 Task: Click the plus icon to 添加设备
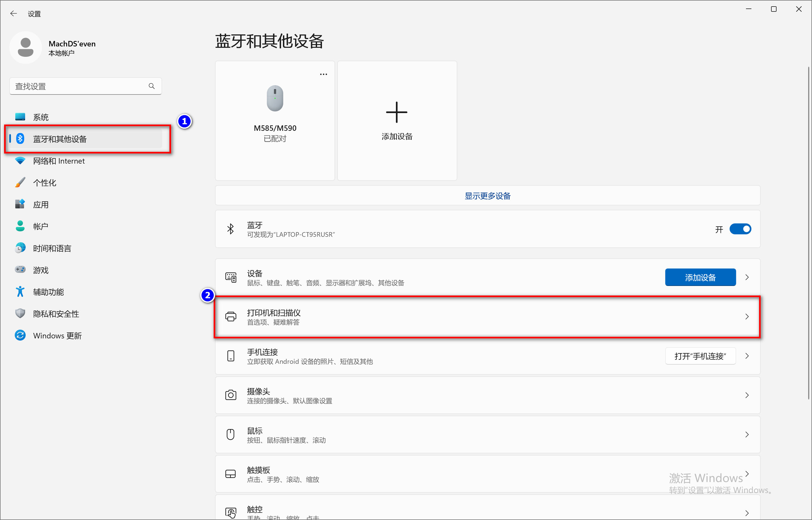pos(396,112)
